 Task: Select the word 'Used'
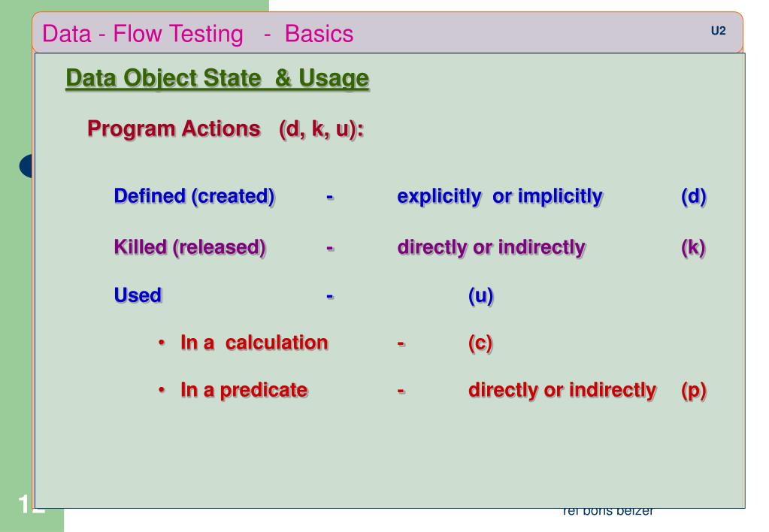(138, 296)
